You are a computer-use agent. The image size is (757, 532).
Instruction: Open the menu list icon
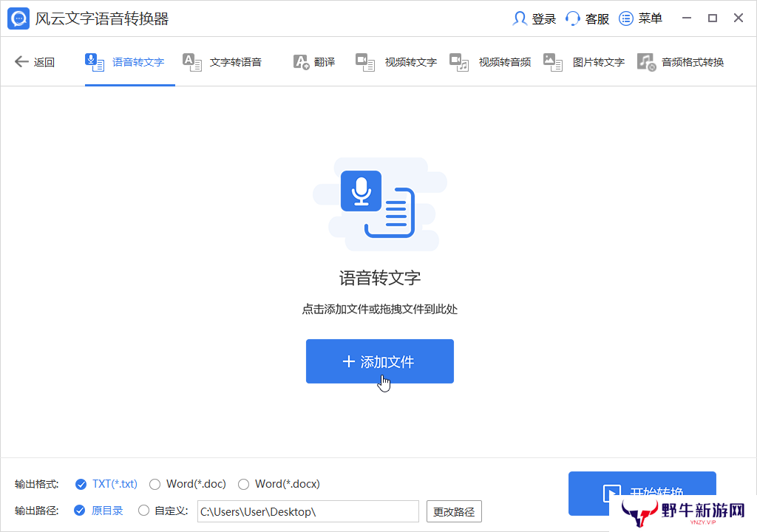[625, 18]
